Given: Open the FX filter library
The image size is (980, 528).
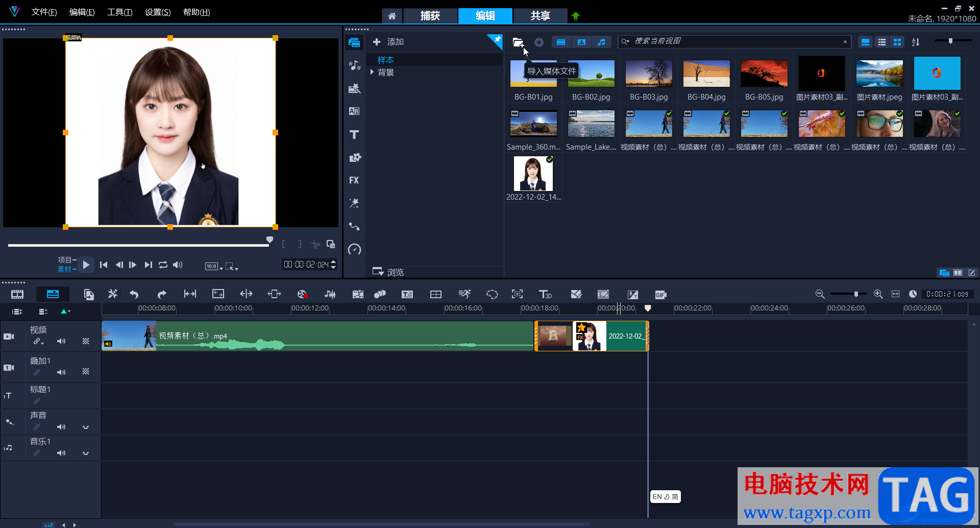Looking at the screenshot, I should pos(354,180).
